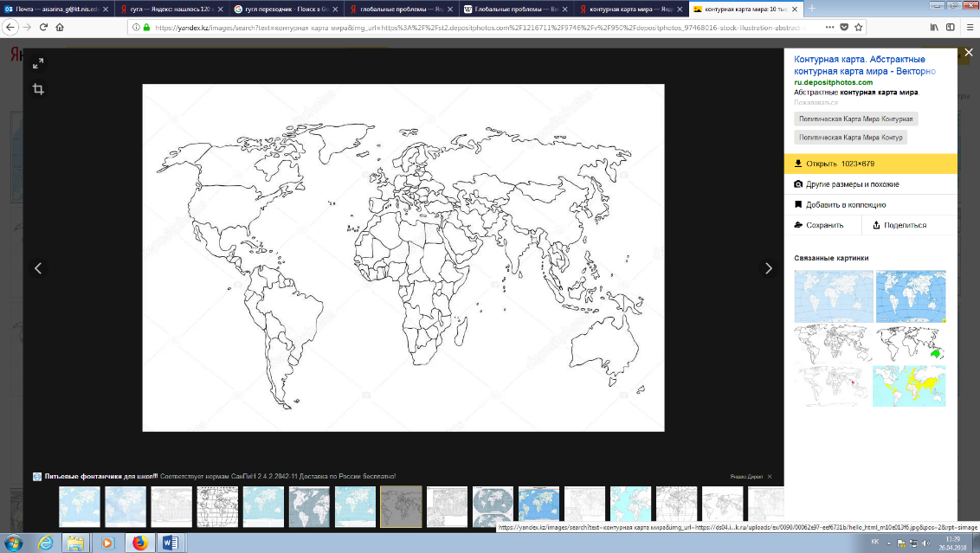The height and width of the screenshot is (553, 980).
Task: Open Windows Explorer from taskbar
Action: pyautogui.click(x=75, y=543)
